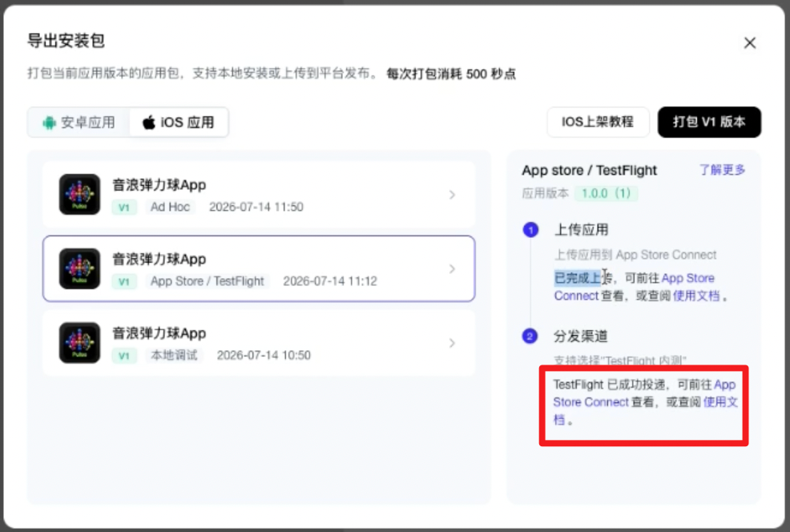This screenshot has height=532, width=790.
Task: Click the 打包 V1 版本 button
Action: (709, 122)
